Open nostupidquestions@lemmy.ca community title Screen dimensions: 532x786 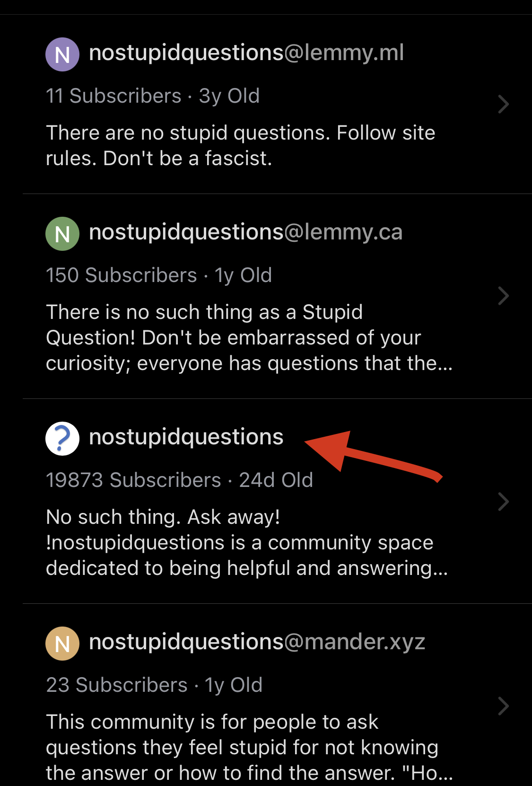click(246, 233)
